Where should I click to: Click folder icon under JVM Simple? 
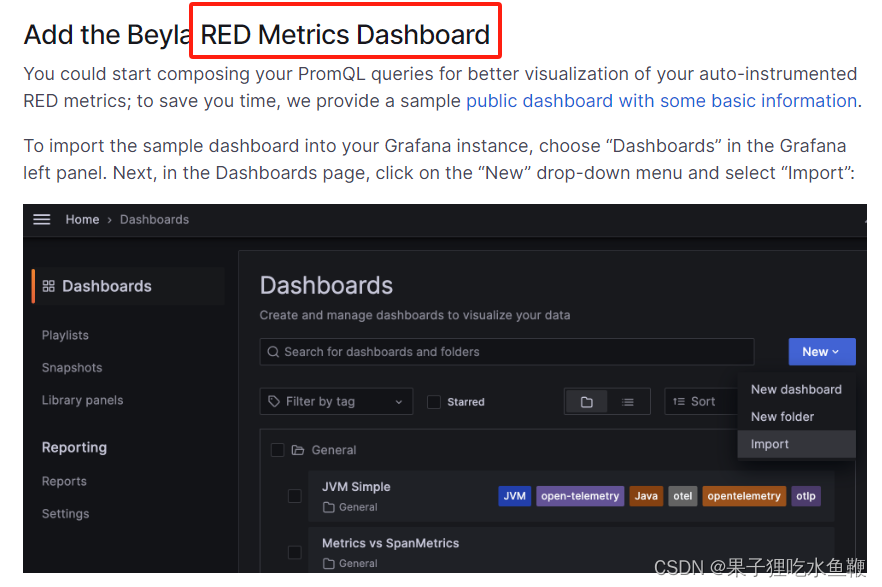pyautogui.click(x=328, y=507)
